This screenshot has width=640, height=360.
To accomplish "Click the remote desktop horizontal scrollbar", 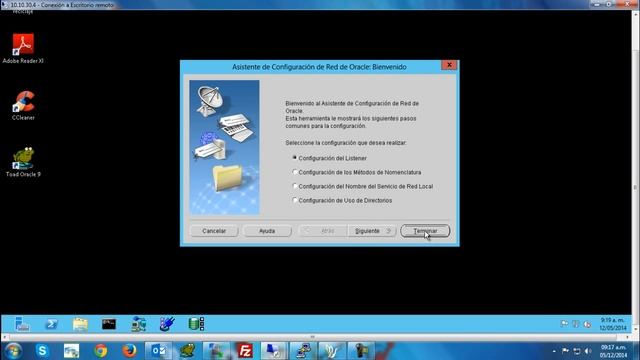I will click(314, 337).
